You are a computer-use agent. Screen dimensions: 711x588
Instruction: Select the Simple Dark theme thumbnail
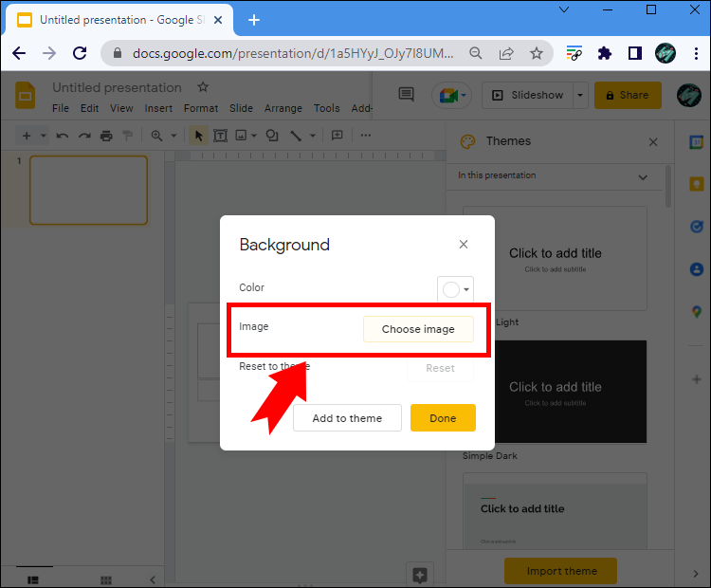click(x=571, y=392)
